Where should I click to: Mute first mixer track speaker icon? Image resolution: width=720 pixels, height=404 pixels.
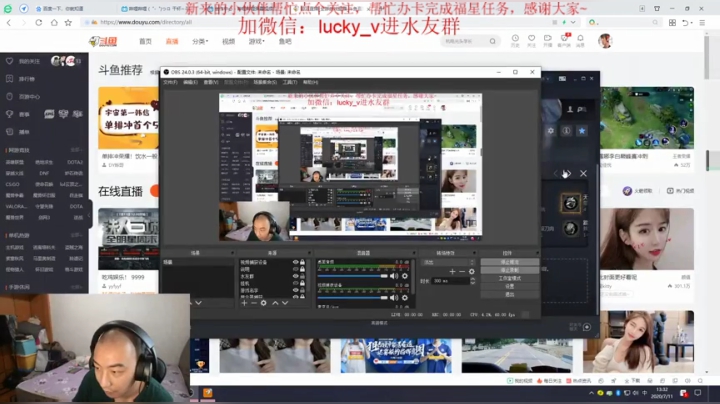pyautogui.click(x=394, y=276)
